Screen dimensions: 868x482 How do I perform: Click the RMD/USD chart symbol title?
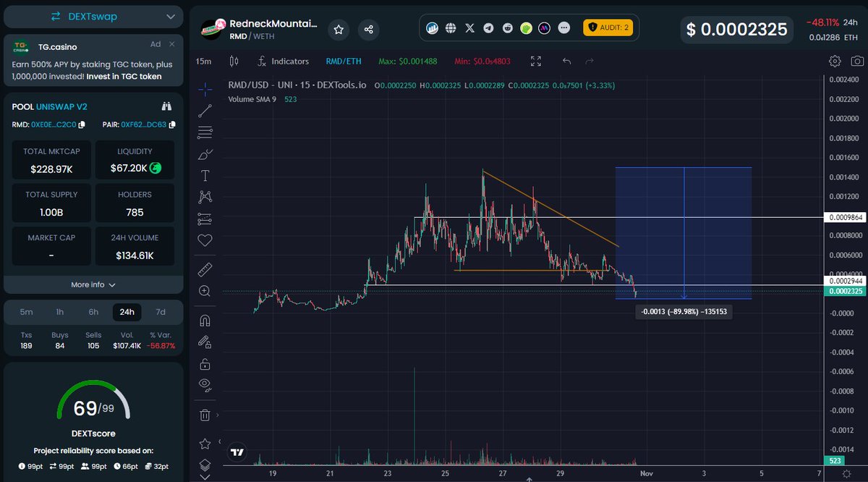[x=298, y=85]
